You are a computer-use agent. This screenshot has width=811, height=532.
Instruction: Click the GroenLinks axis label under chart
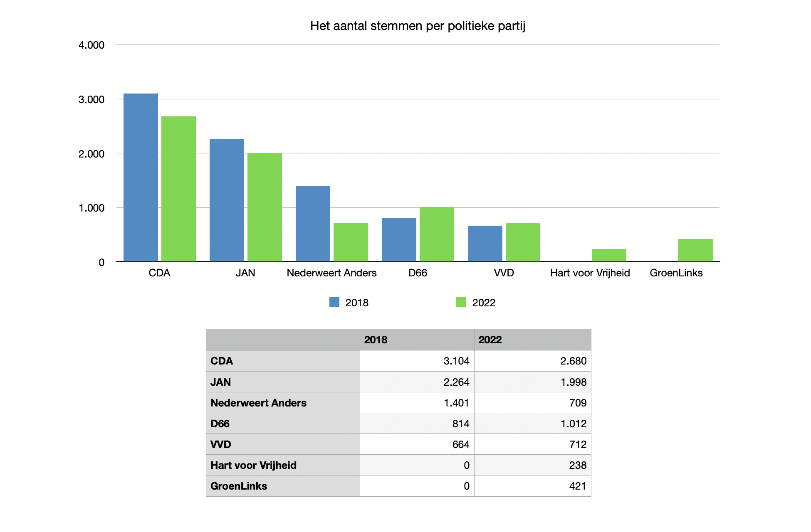(x=676, y=273)
